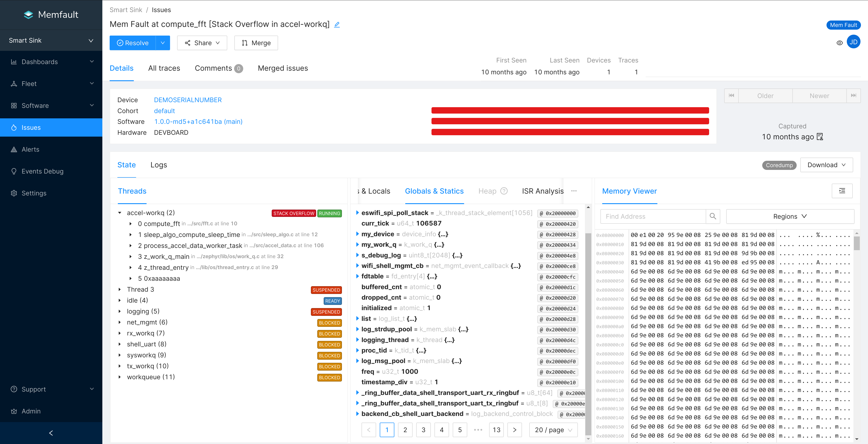
Task: Open Heap help question mark icon
Action: (x=504, y=191)
